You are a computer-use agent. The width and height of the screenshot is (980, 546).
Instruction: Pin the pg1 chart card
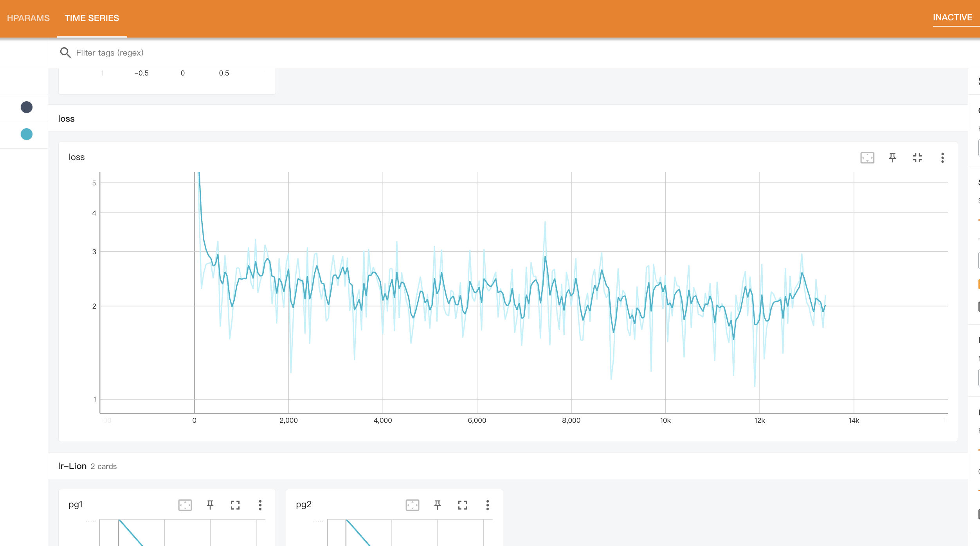(x=210, y=505)
